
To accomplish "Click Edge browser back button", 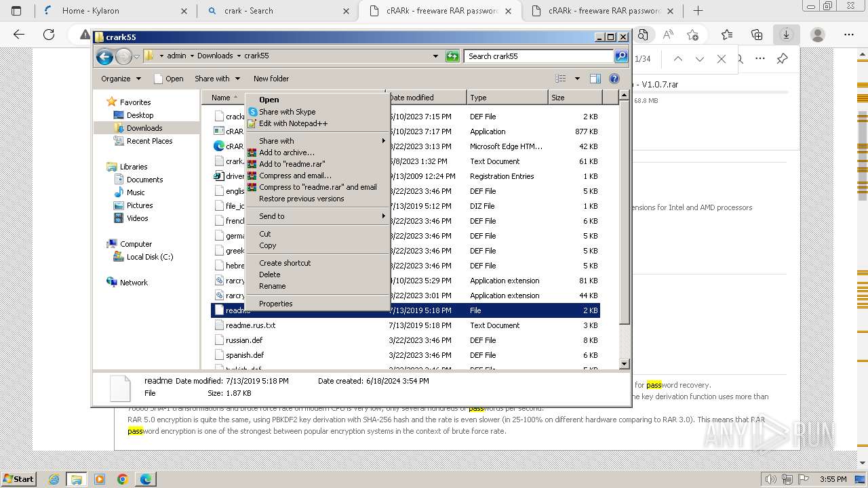I will [x=19, y=35].
